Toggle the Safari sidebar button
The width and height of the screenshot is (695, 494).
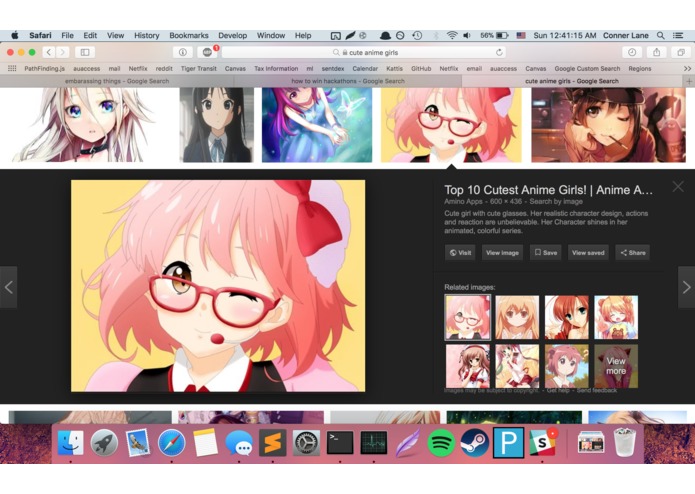[x=85, y=52]
